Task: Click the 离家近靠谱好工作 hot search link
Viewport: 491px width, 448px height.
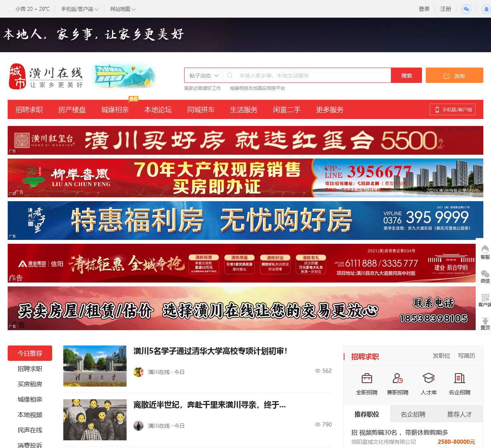Action: pos(203,88)
